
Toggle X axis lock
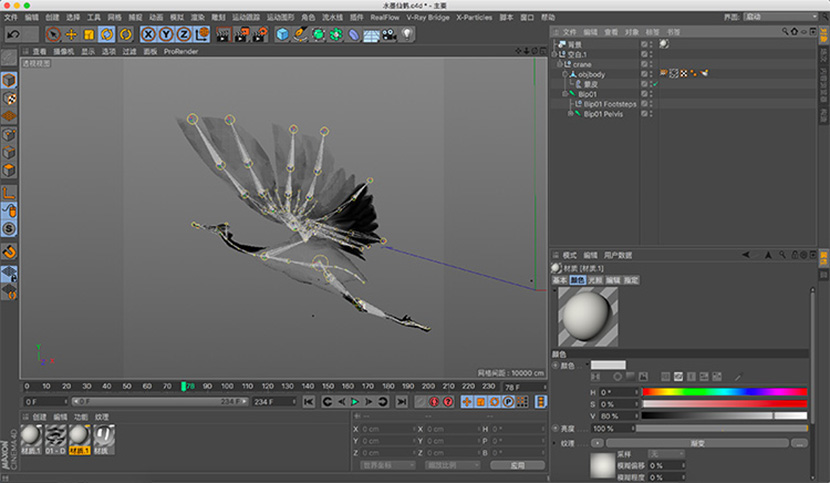point(148,34)
